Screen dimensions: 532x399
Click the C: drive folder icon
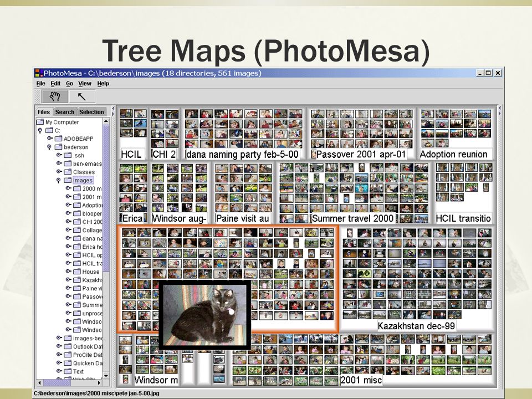coord(49,130)
